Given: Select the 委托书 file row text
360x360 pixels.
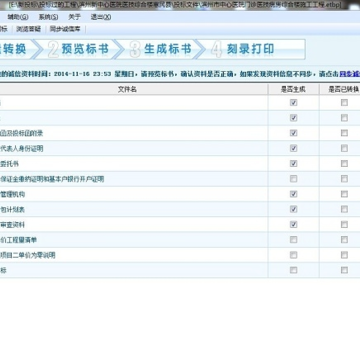Looking at the screenshot, I should click(9, 164).
